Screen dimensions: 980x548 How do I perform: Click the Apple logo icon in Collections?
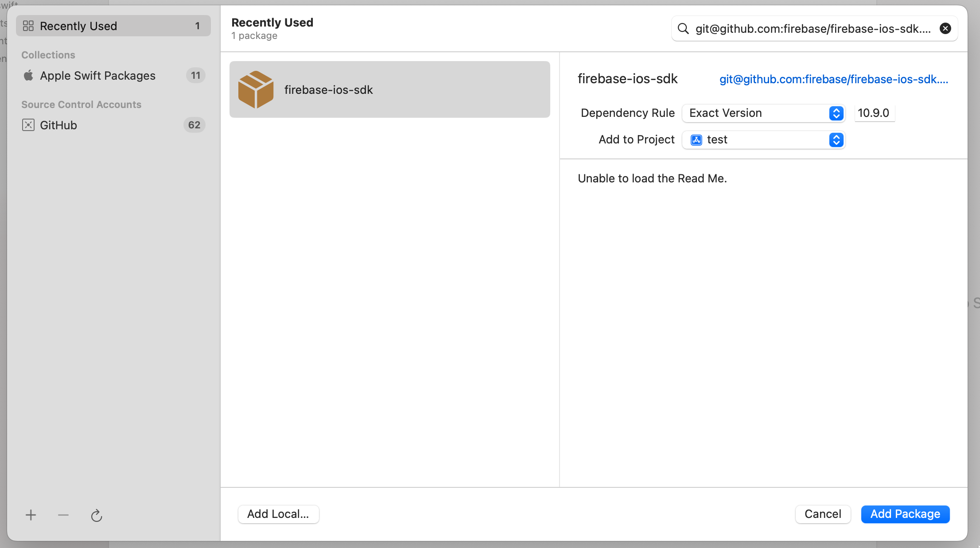click(x=28, y=76)
